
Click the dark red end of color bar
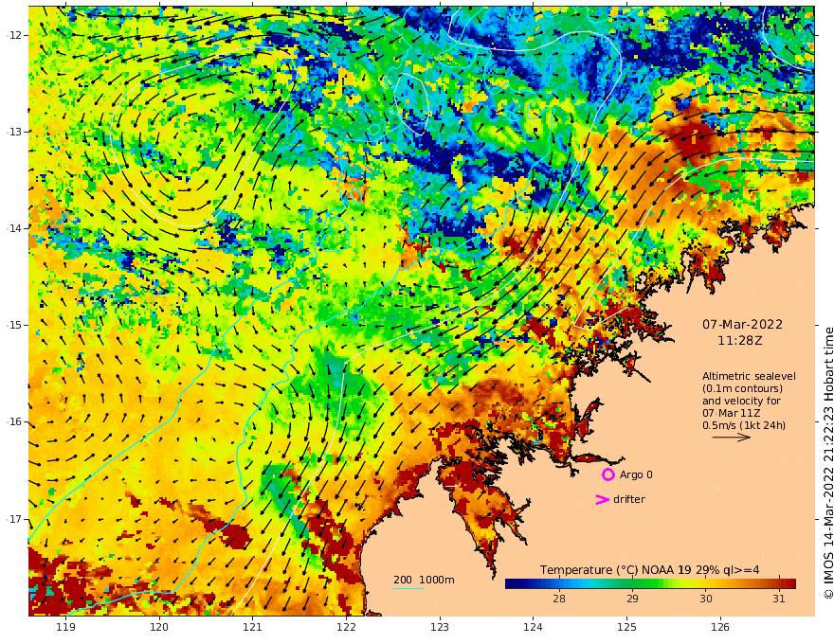click(x=789, y=584)
